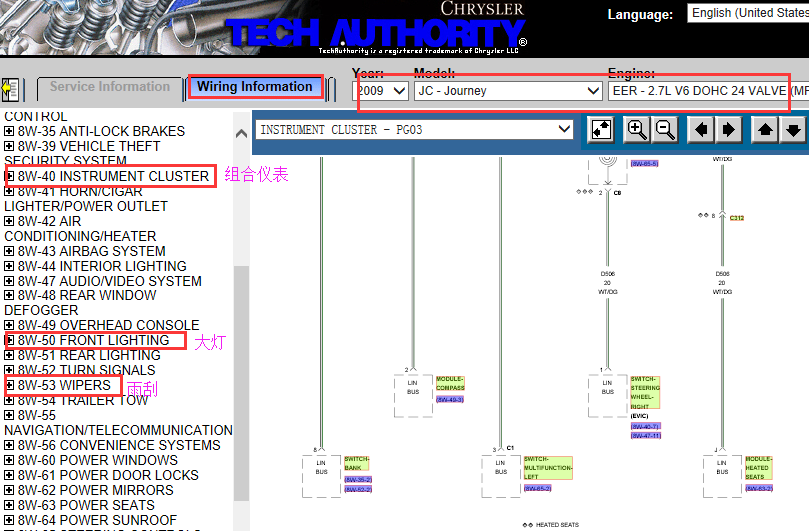This screenshot has height=531, width=809.
Task: Follow the 8W-62-2 link by SWITCH-BANK
Action: (x=358, y=489)
